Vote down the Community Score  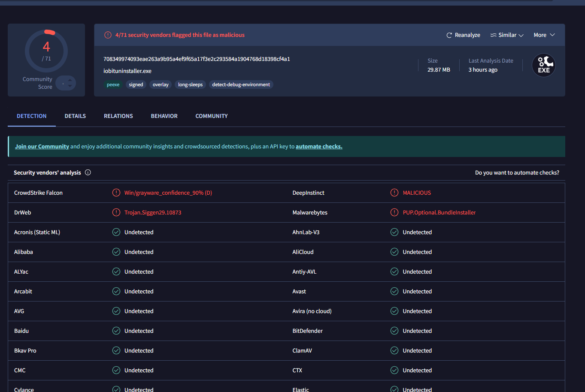click(70, 86)
